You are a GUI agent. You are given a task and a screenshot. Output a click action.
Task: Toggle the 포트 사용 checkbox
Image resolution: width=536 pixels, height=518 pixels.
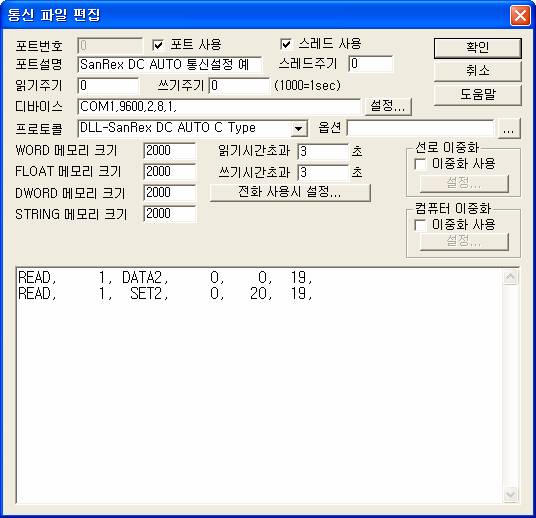[158, 45]
